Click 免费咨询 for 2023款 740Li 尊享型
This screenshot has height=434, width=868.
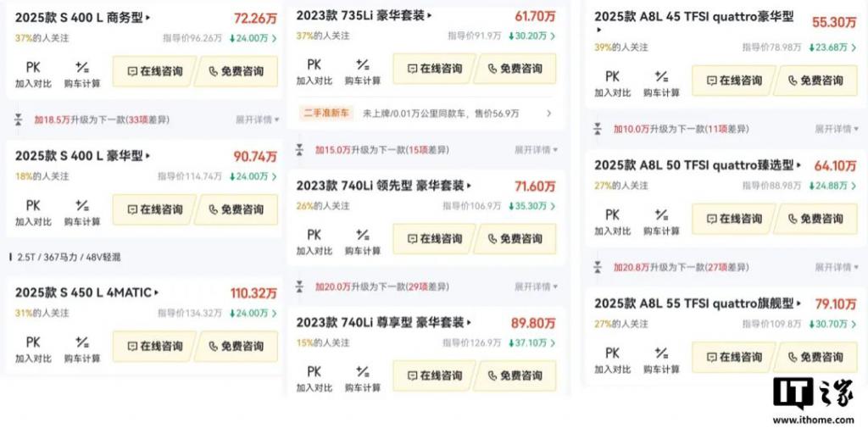[515, 376]
